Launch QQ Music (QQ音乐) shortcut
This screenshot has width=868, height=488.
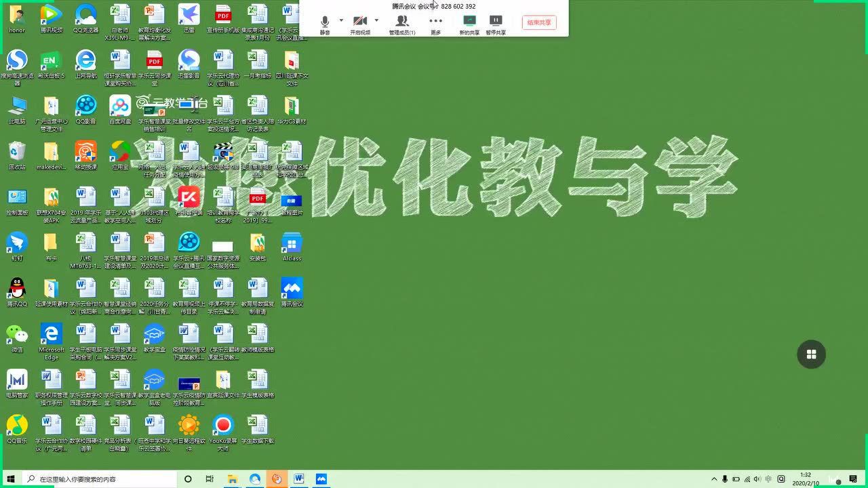(x=17, y=429)
